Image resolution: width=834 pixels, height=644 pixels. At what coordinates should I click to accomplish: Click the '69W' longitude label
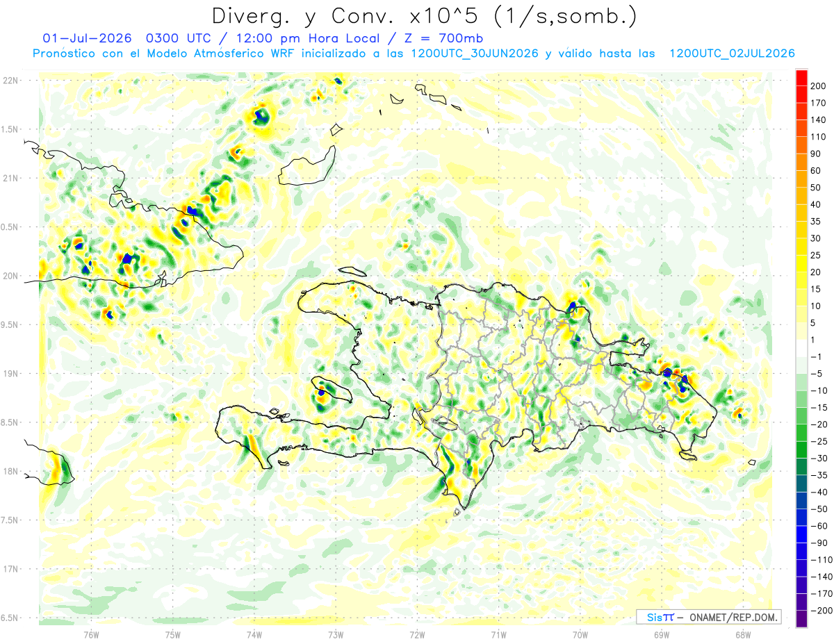pyautogui.click(x=662, y=634)
